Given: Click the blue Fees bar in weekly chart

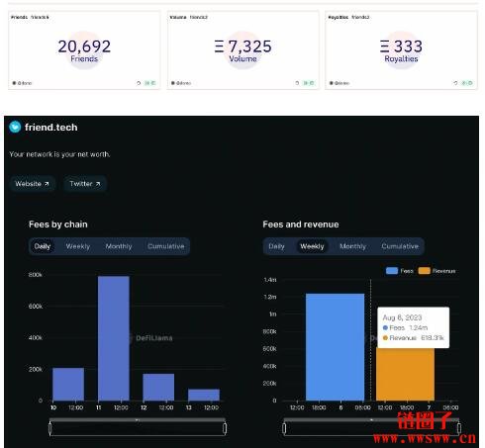Looking at the screenshot, I should 336,347.
